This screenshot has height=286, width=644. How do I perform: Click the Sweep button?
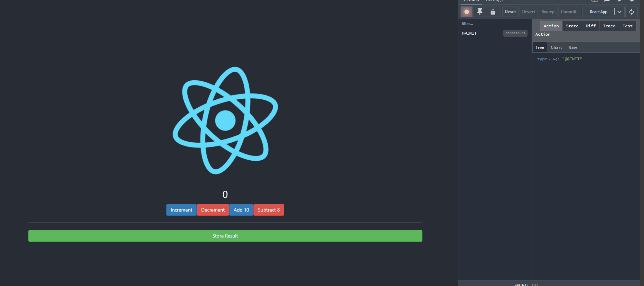[548, 12]
